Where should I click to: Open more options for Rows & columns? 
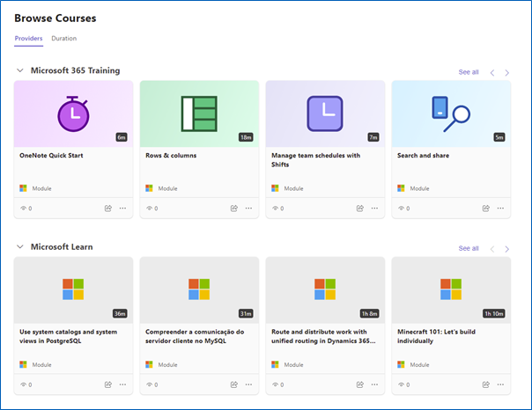[x=248, y=208]
